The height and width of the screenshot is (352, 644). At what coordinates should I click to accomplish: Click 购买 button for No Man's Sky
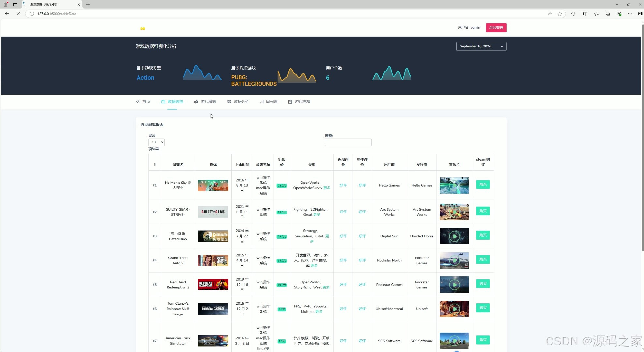483,184
